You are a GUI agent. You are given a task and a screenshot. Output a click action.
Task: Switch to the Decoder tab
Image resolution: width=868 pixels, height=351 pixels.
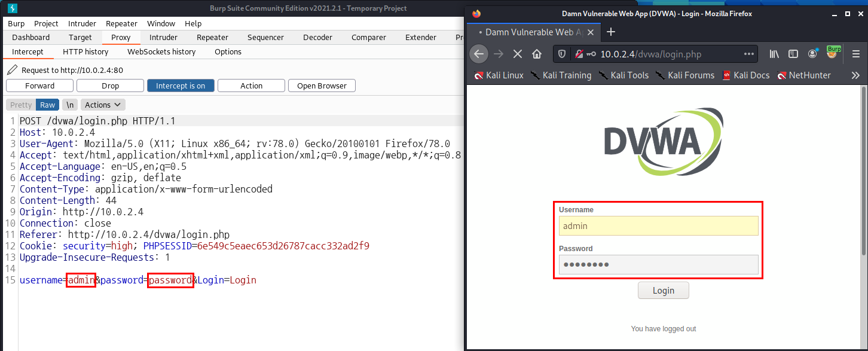tap(317, 37)
